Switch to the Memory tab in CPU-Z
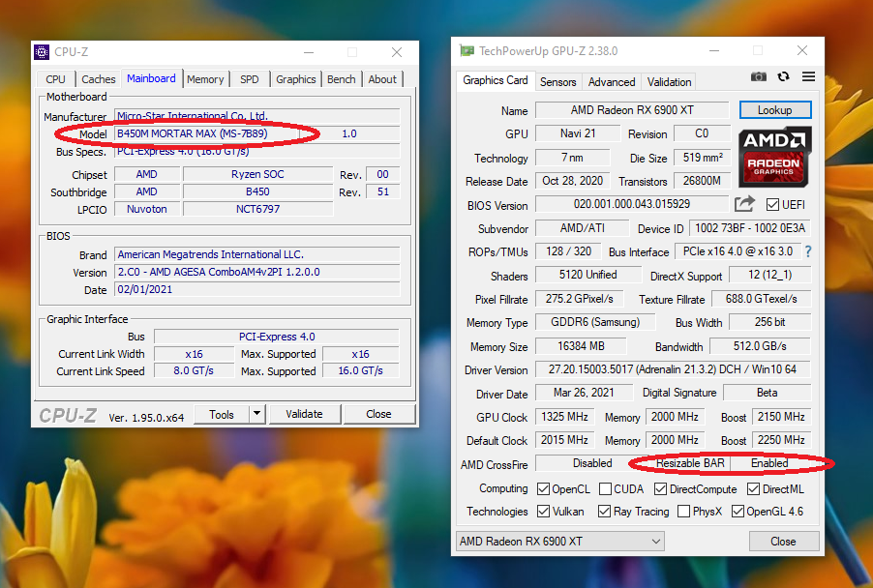This screenshot has height=588, width=873. click(x=205, y=79)
